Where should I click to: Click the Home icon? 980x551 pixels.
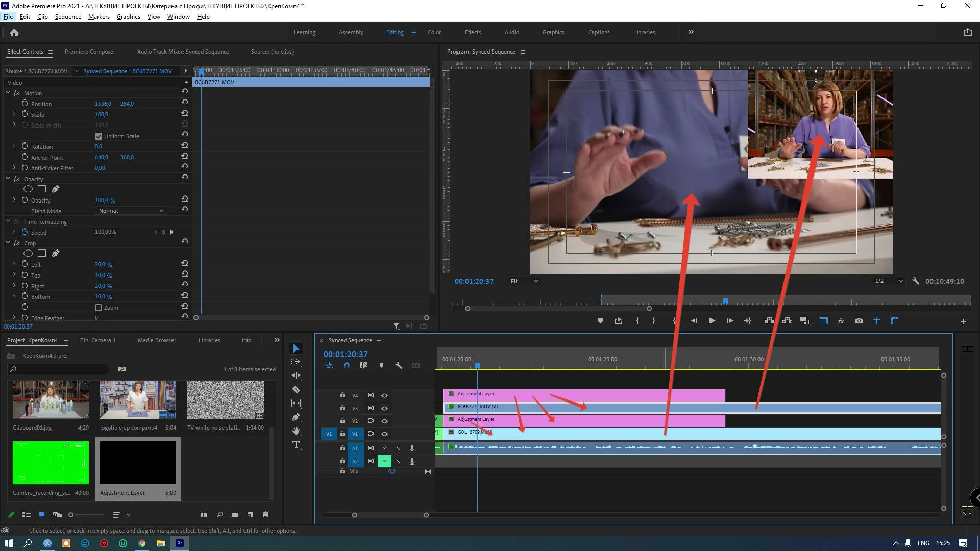click(14, 32)
